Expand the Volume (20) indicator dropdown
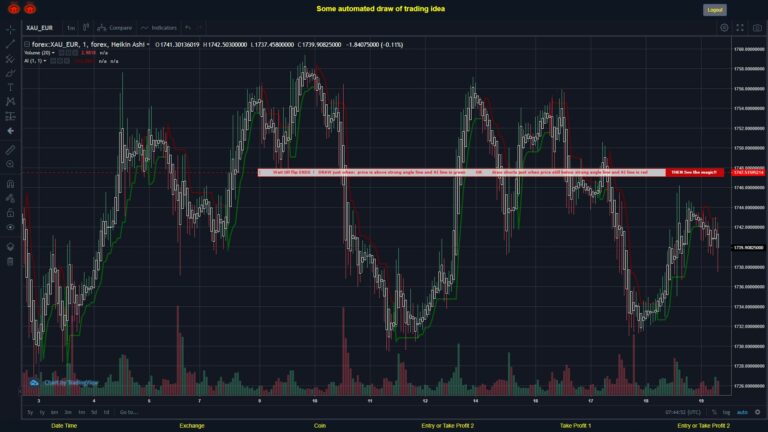The image size is (768, 432). point(53,53)
